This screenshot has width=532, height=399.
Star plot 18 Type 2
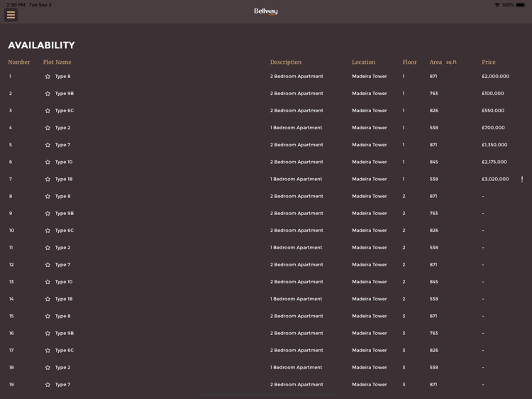(x=48, y=368)
